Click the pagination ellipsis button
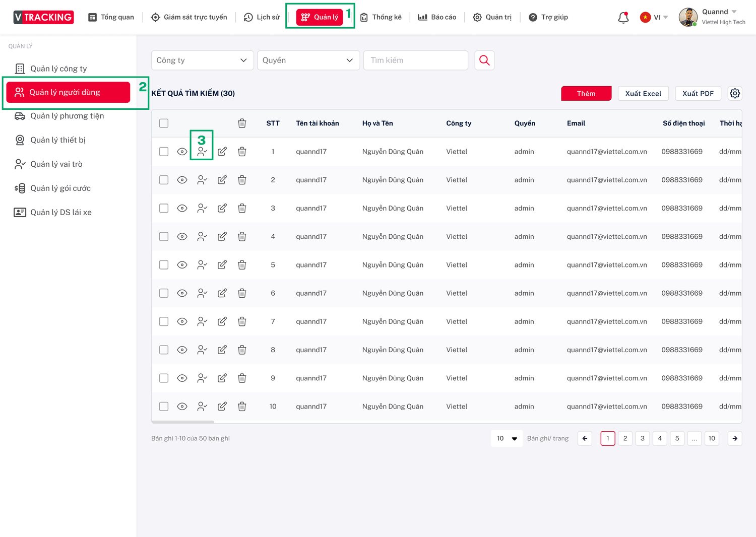The image size is (756, 537). [x=695, y=438]
